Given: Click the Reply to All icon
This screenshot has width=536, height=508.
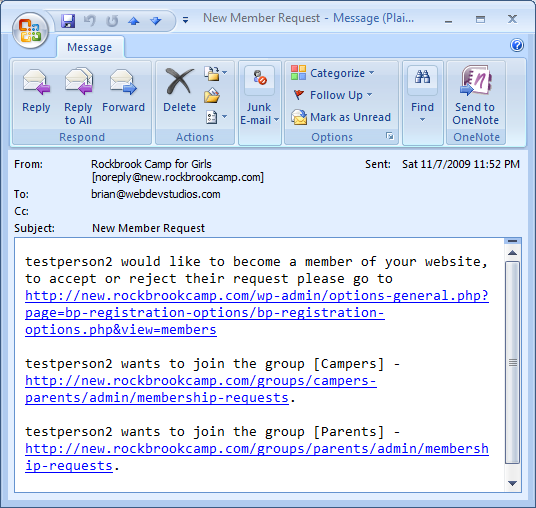Looking at the screenshot, I should [x=79, y=82].
